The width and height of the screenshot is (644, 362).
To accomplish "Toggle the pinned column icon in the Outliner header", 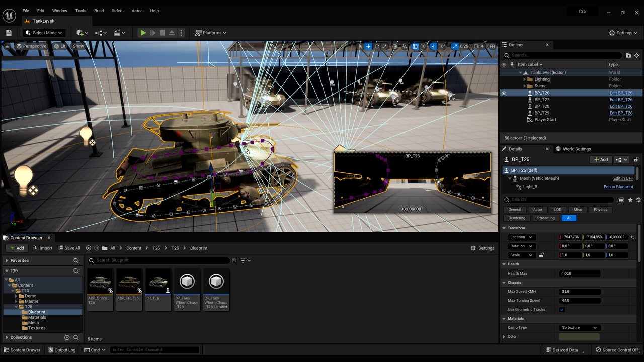I will click(x=512, y=64).
